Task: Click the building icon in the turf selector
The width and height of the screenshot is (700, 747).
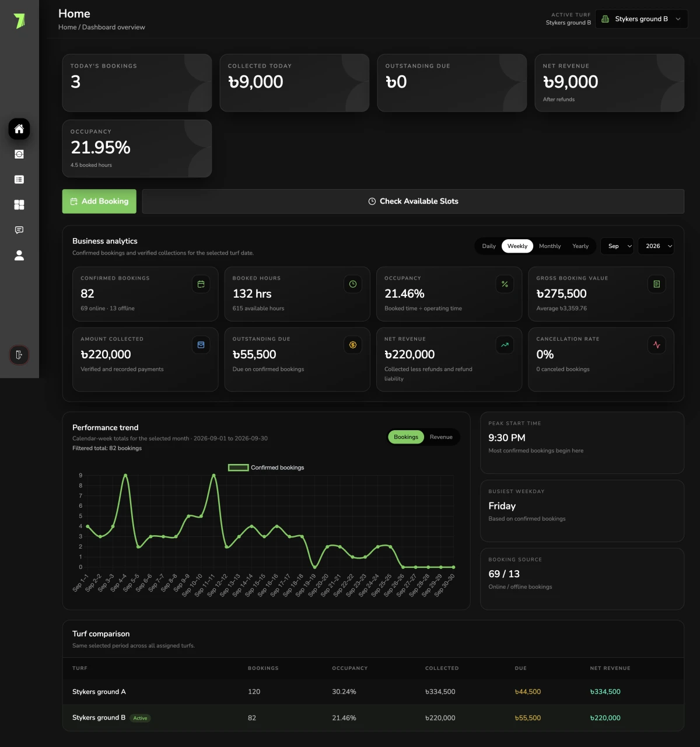Action: coord(605,19)
